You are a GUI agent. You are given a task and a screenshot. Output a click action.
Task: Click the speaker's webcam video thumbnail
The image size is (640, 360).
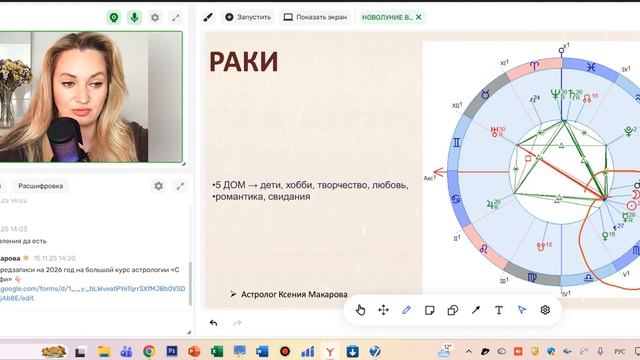(x=91, y=97)
